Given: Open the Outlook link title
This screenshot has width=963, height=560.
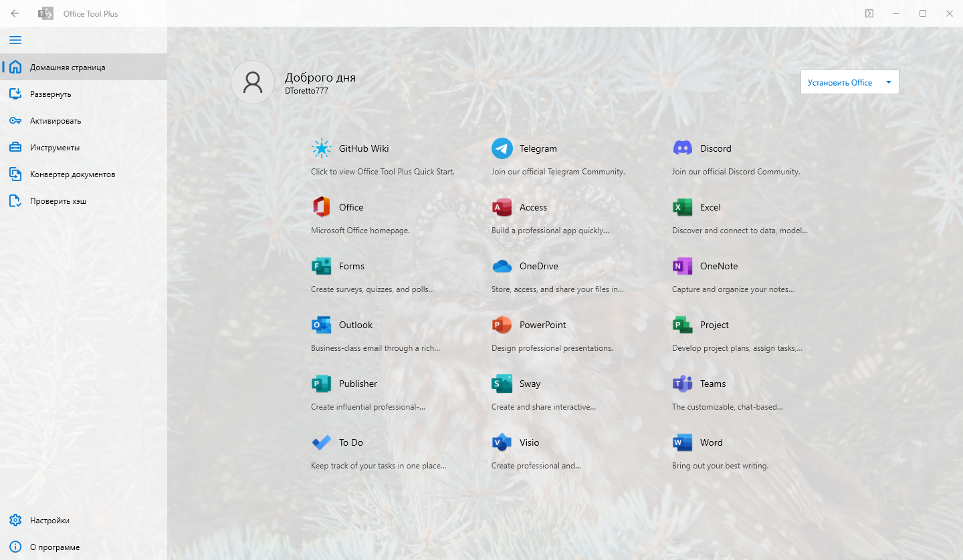Looking at the screenshot, I should [x=356, y=325].
